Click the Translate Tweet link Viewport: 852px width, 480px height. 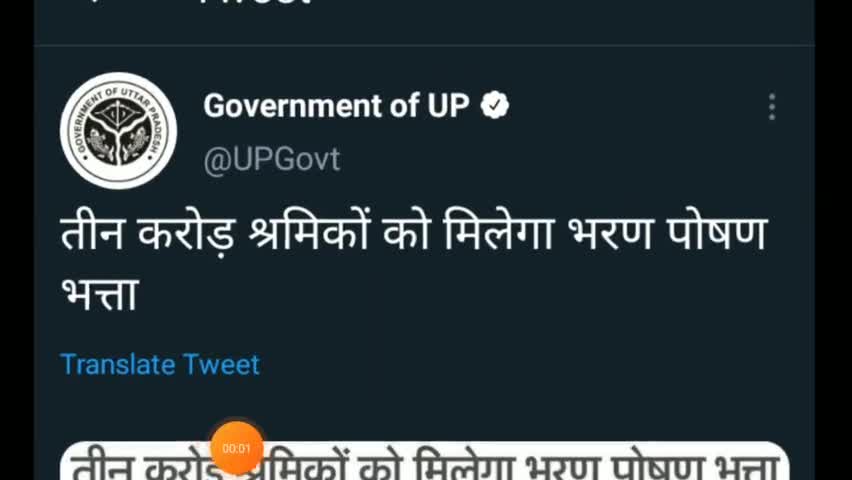point(160,364)
